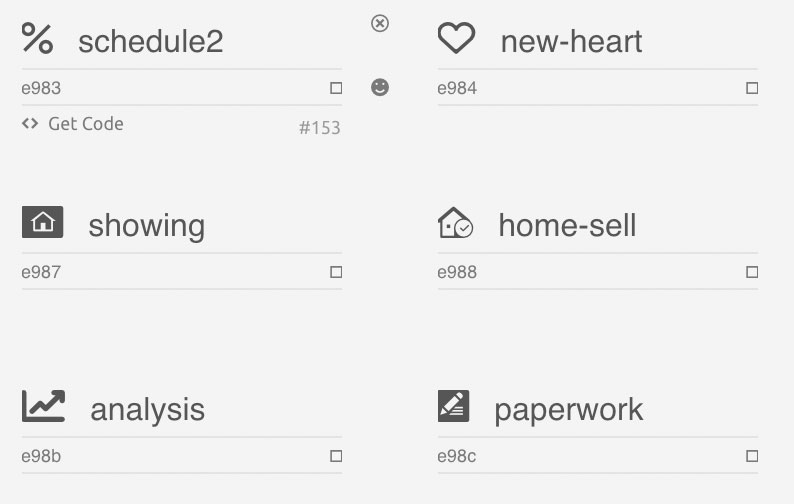
Task: Click the circled X close icon
Action: (x=380, y=23)
